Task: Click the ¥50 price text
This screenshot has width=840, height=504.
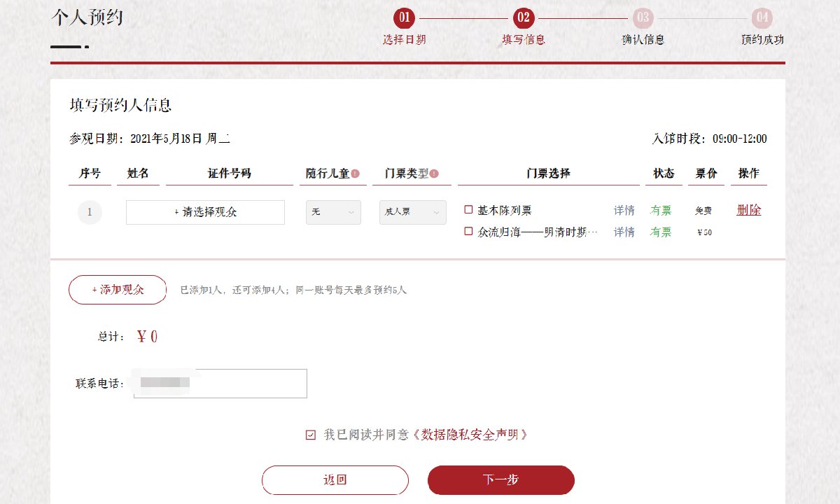Action: 705,232
